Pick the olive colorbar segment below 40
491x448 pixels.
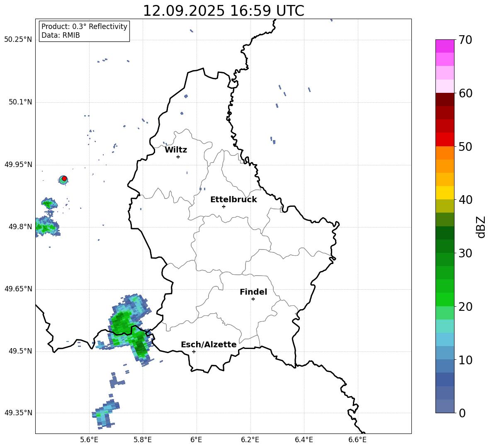click(x=445, y=206)
